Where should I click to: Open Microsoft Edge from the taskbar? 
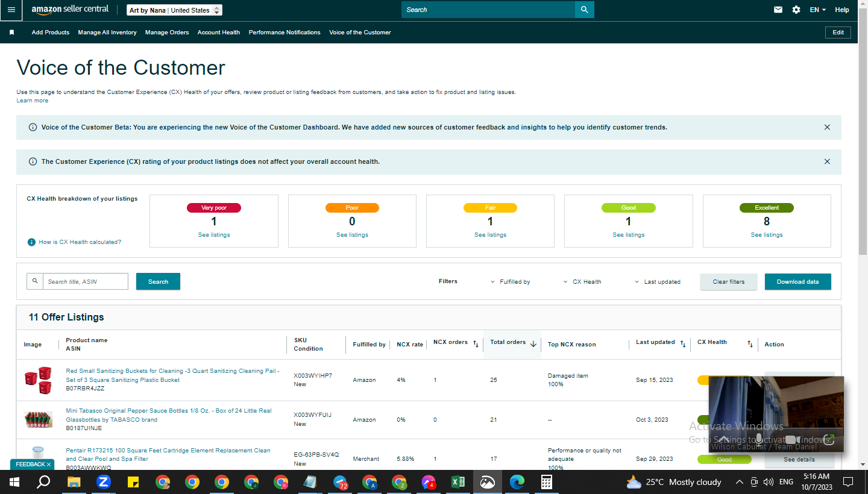pyautogui.click(x=517, y=482)
